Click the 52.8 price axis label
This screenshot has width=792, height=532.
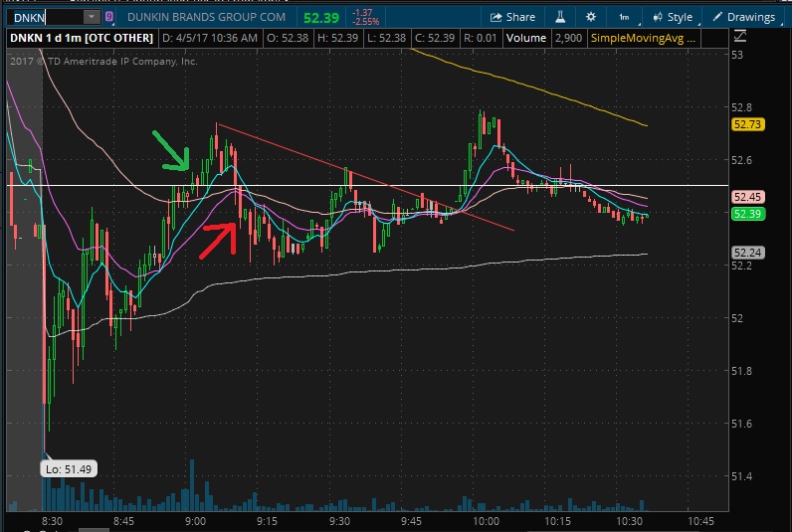741,107
